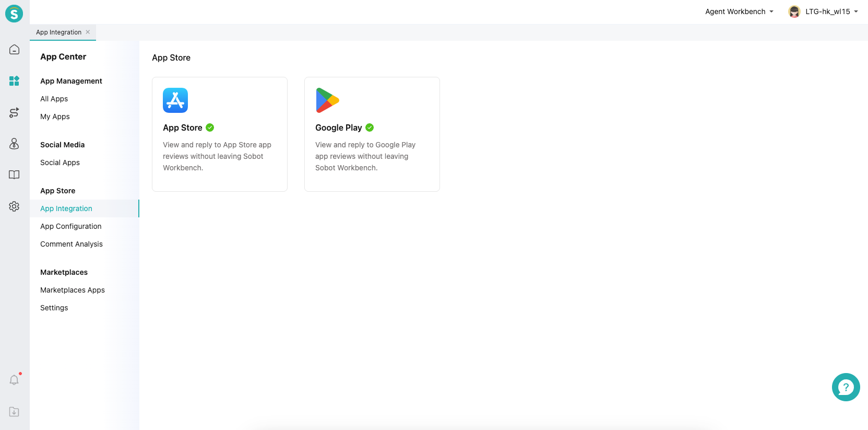This screenshot has height=430, width=868.
Task: Click the blue App Store logo
Action: pos(175,100)
